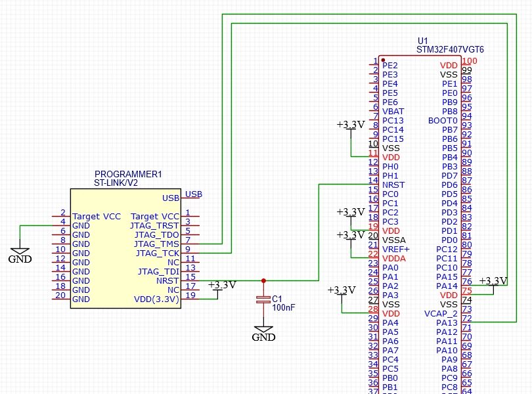Select the C1 designator label
The height and width of the screenshot is (394, 532).
tap(277, 299)
